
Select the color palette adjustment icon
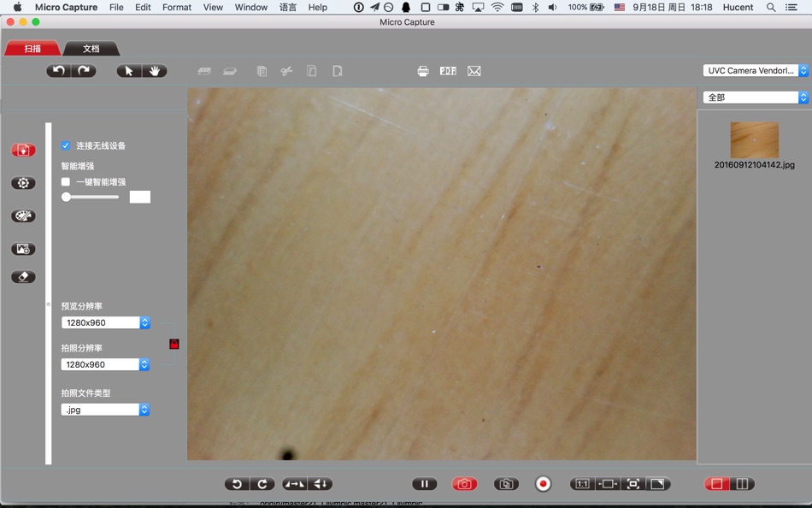click(x=23, y=216)
